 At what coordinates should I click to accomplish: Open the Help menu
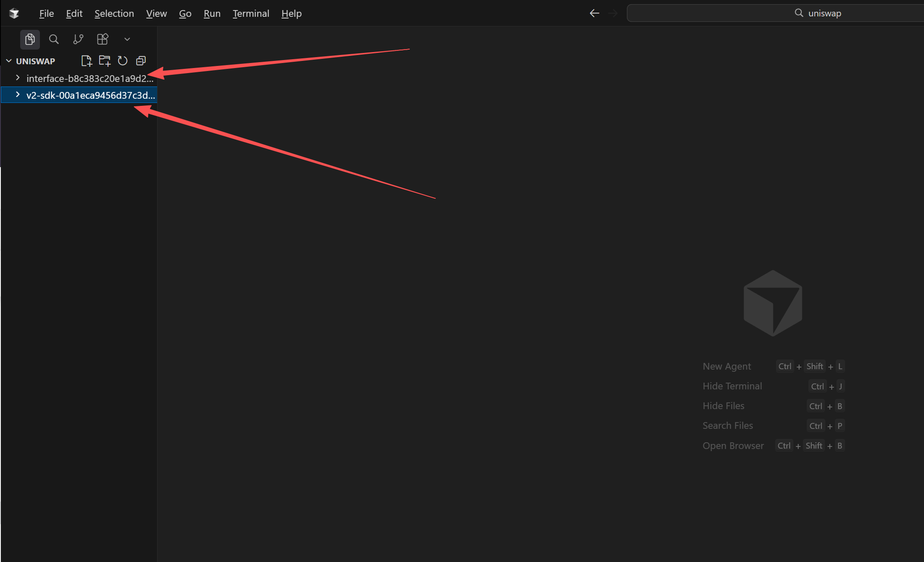[x=291, y=13]
